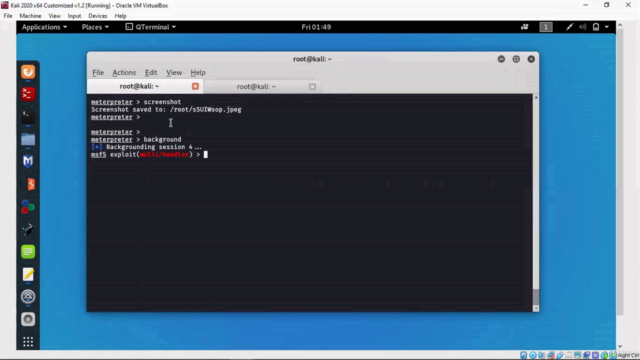The height and width of the screenshot is (360, 640).
Task: Open the terminal Actions menu
Action: pyautogui.click(x=124, y=73)
